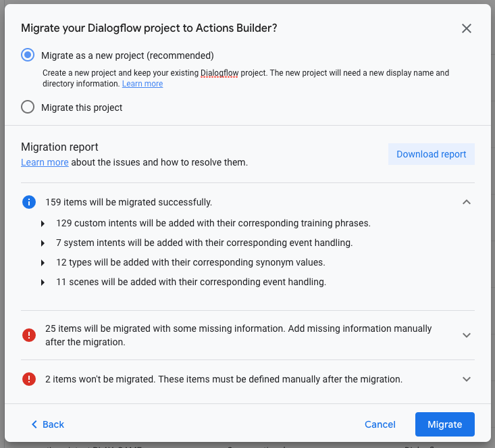
Task: Expand the 7 system intents entry
Action: 44,243
